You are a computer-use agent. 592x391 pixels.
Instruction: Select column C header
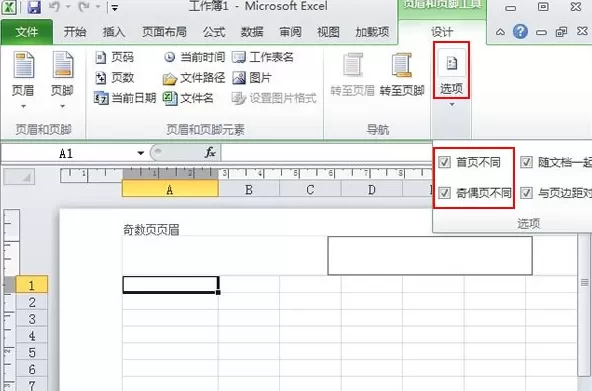coord(310,189)
